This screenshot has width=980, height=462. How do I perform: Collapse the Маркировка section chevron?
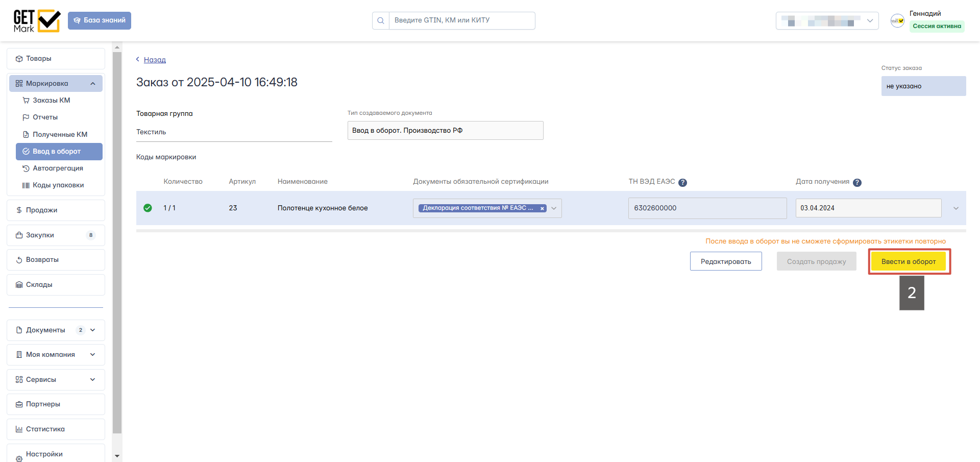point(93,84)
